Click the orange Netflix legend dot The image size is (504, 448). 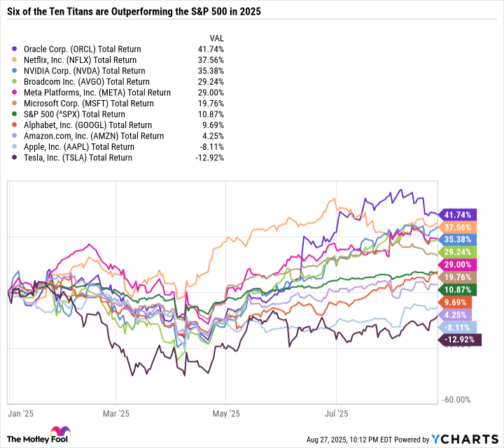pos(16,60)
